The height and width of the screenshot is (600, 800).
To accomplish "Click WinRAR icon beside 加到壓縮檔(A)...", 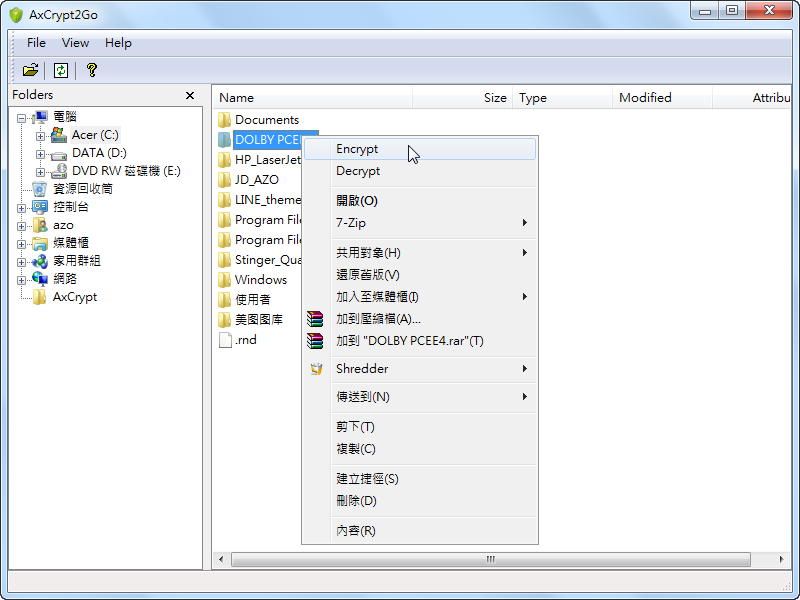I will pos(315,319).
